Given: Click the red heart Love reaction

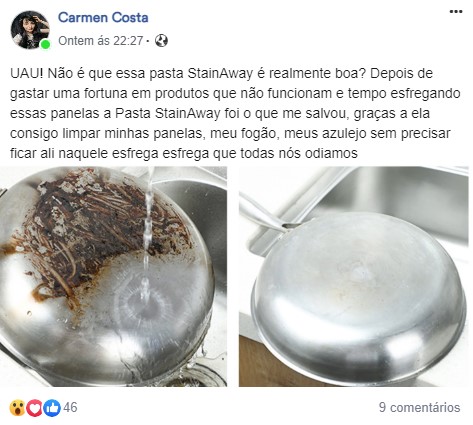Looking at the screenshot, I should pyautogui.click(x=34, y=408).
